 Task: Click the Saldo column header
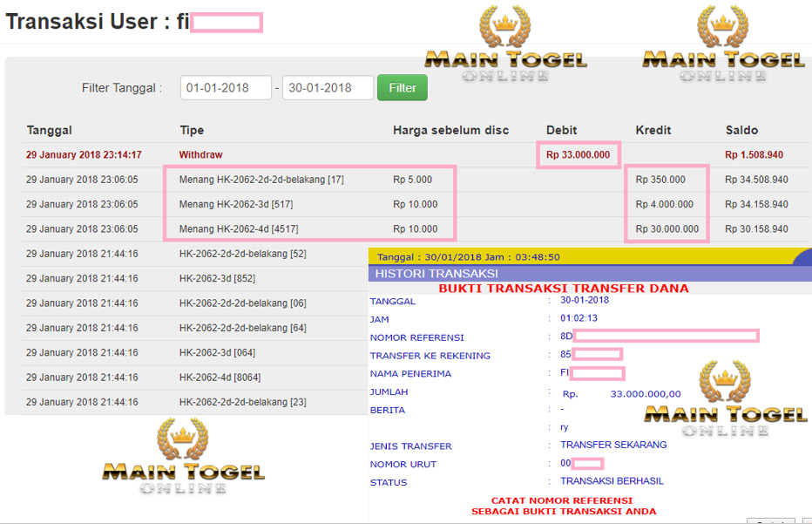tap(741, 130)
